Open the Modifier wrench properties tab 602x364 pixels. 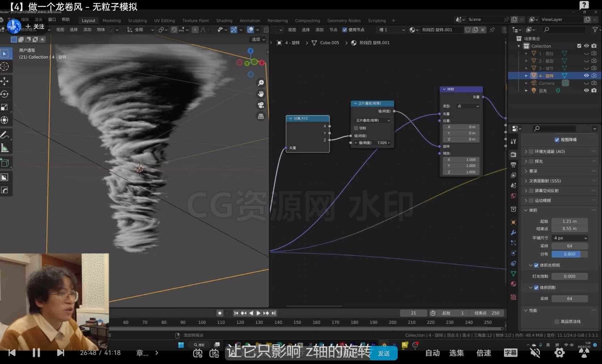(x=513, y=233)
